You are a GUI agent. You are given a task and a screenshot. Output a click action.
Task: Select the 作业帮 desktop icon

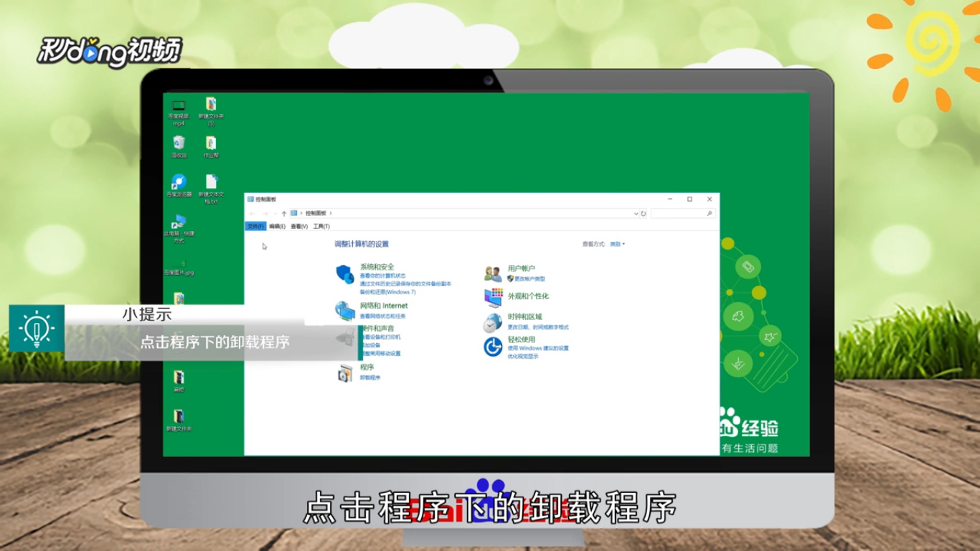click(x=210, y=147)
